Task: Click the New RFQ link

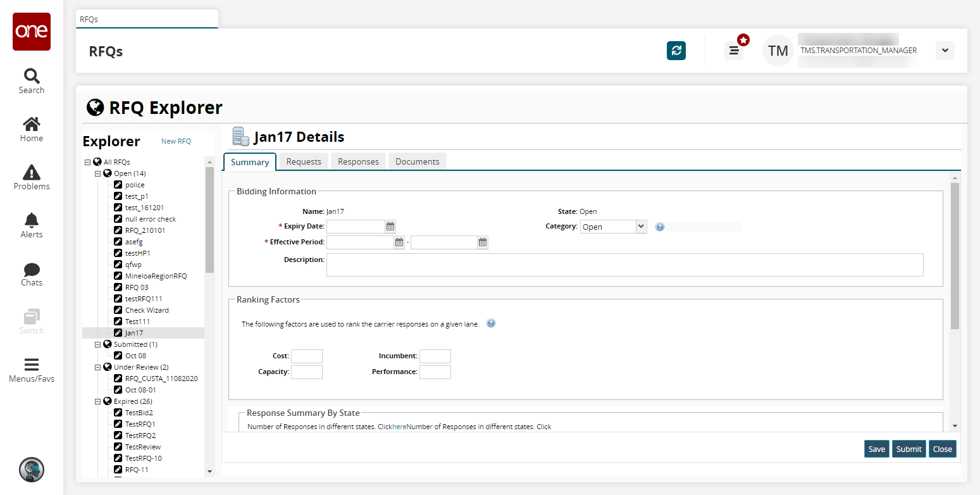Action: (176, 141)
